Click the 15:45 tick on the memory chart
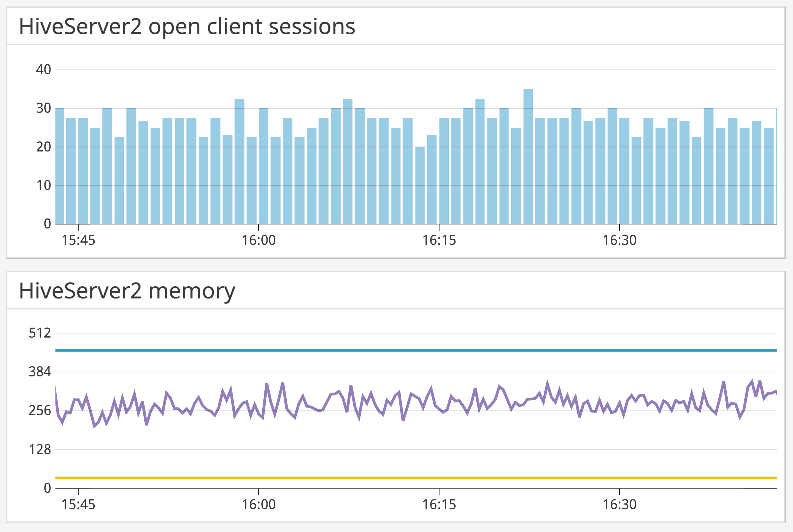 [79, 504]
